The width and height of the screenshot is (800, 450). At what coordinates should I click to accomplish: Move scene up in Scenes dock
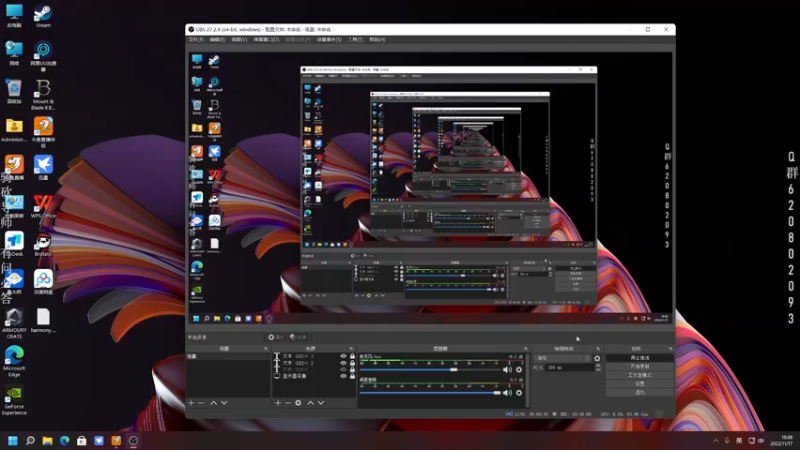213,403
